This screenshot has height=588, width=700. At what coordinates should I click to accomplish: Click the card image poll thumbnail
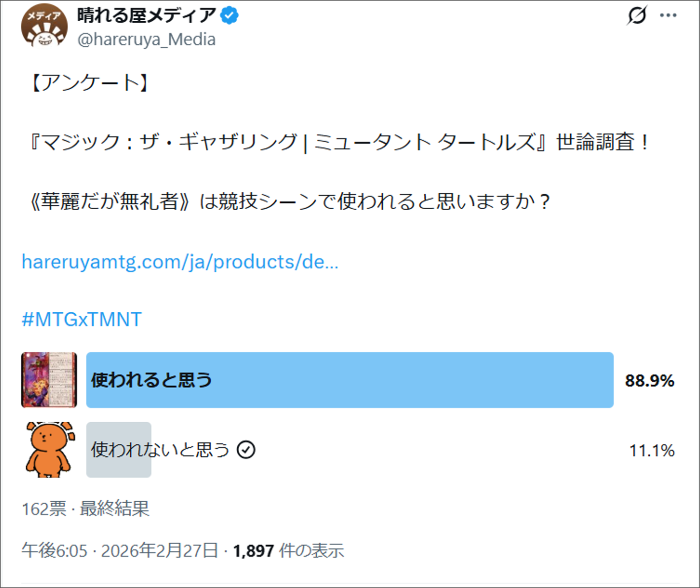49,380
